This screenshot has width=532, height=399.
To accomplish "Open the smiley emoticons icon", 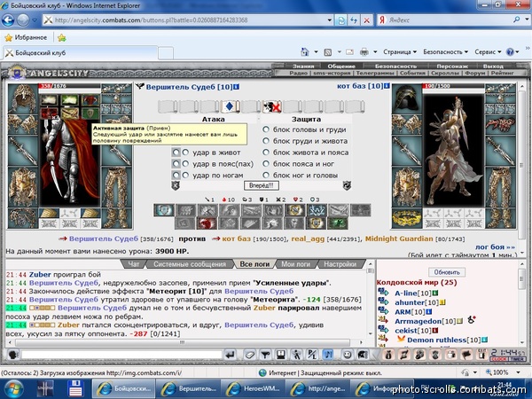I will click(x=347, y=355).
